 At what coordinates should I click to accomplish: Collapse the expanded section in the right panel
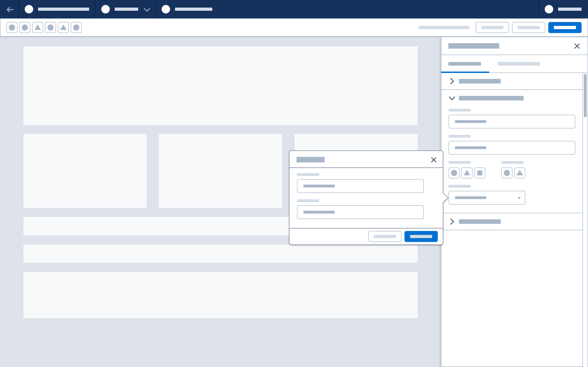pyautogui.click(x=452, y=98)
